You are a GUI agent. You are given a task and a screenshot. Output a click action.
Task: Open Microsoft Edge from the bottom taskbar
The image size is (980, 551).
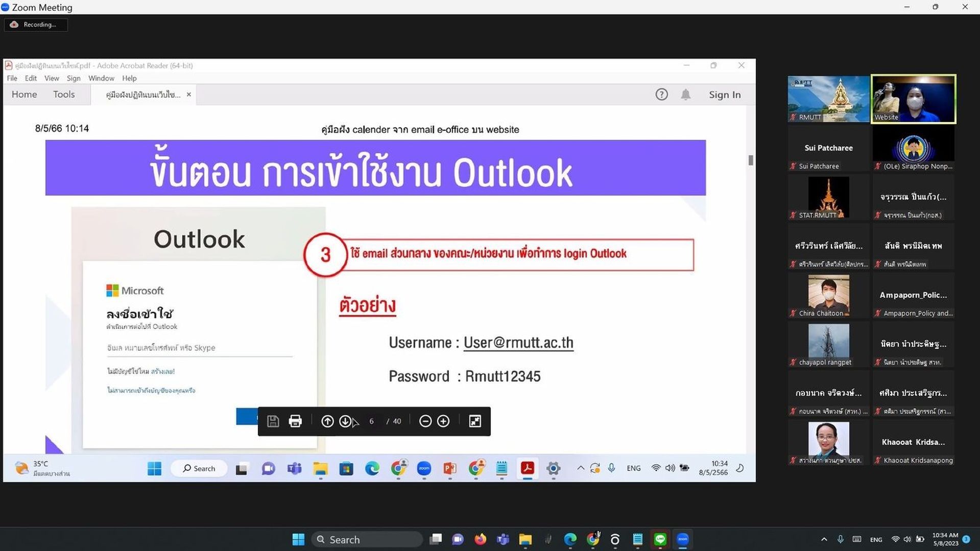coord(570,539)
